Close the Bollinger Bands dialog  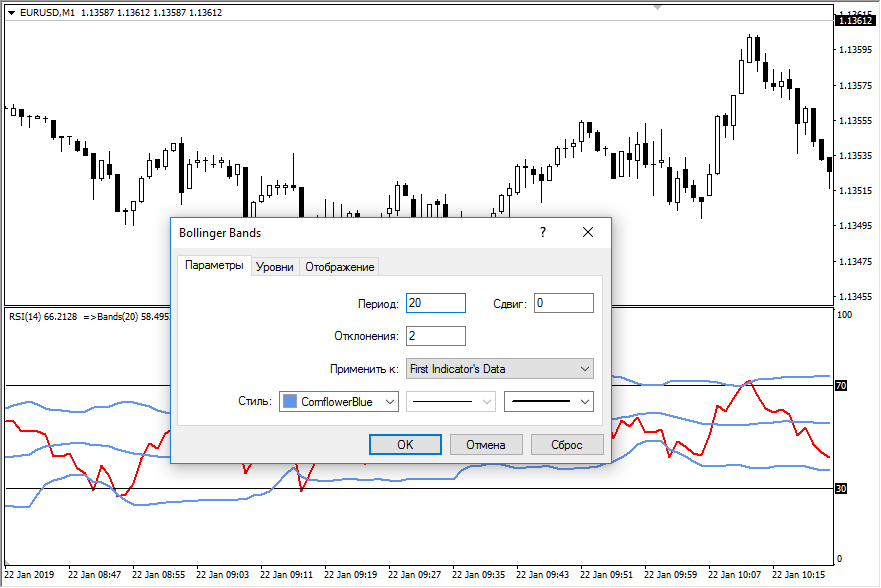coord(588,232)
